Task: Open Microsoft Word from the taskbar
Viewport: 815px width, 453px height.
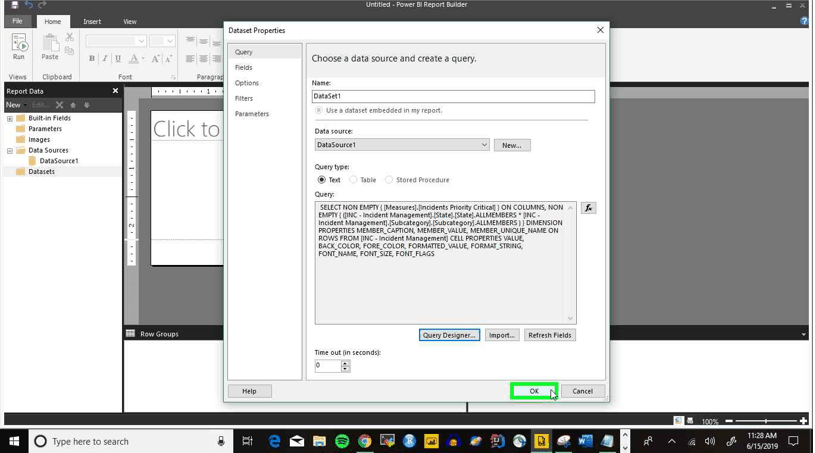Action: click(x=585, y=441)
